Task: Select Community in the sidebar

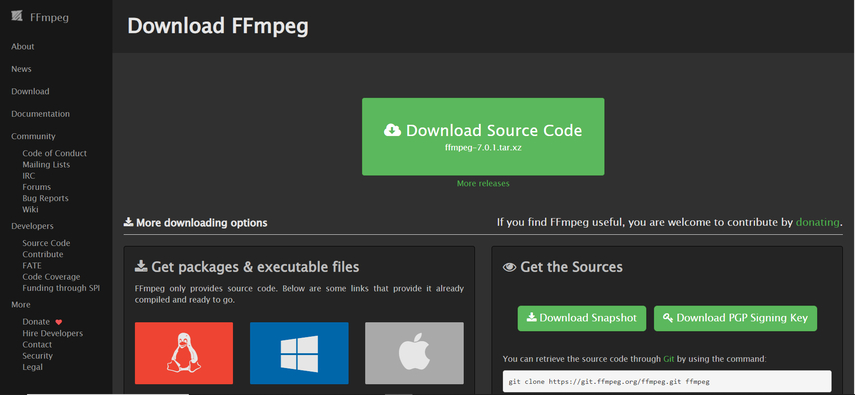Action: [33, 136]
